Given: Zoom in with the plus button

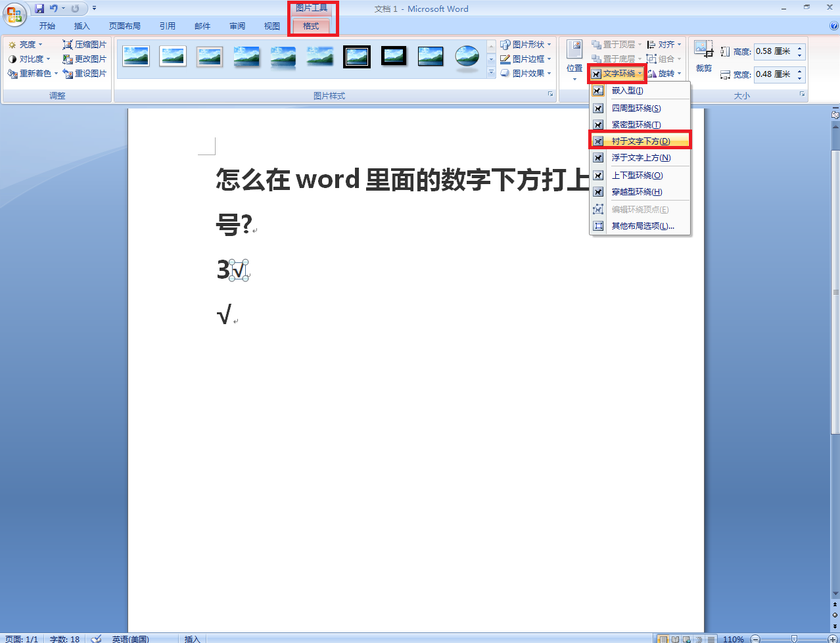Looking at the screenshot, I should pos(833,639).
